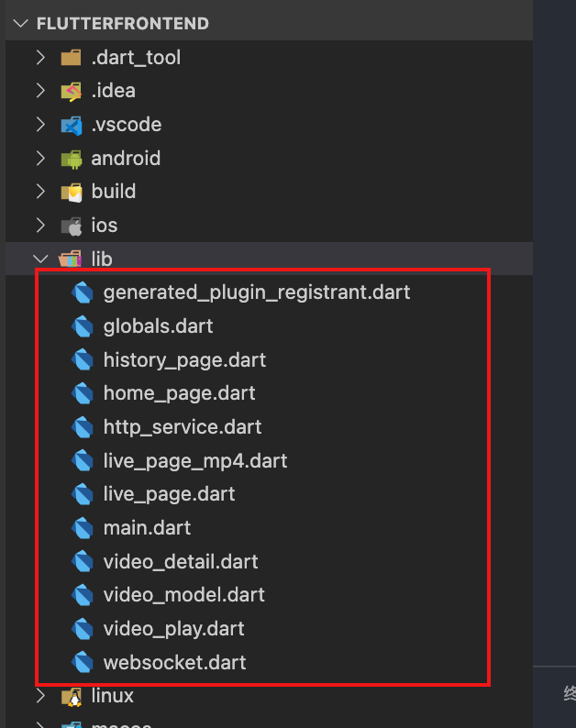Open home_page.dart file

tap(179, 393)
